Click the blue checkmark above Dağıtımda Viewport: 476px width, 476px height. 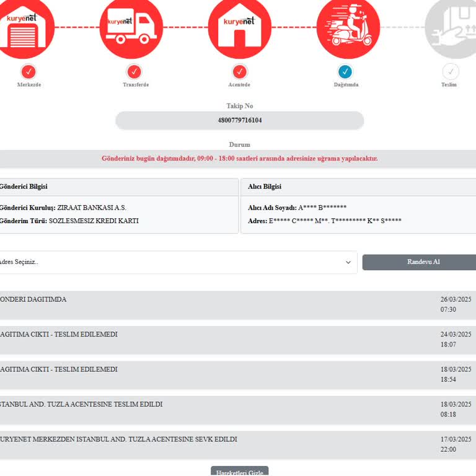345,72
